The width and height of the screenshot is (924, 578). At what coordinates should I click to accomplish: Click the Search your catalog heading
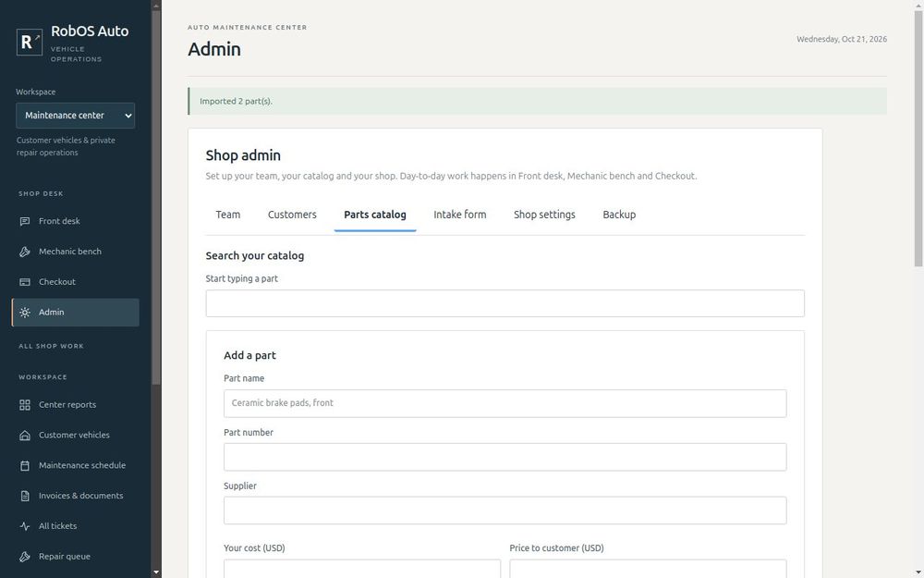click(255, 256)
